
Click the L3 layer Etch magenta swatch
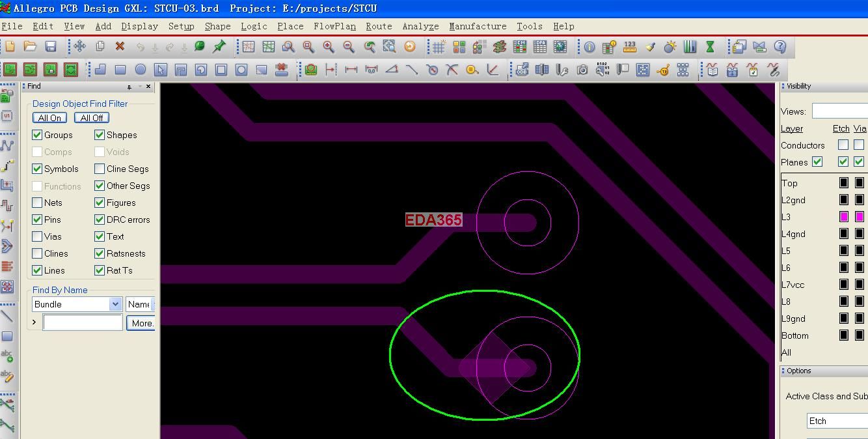(843, 217)
